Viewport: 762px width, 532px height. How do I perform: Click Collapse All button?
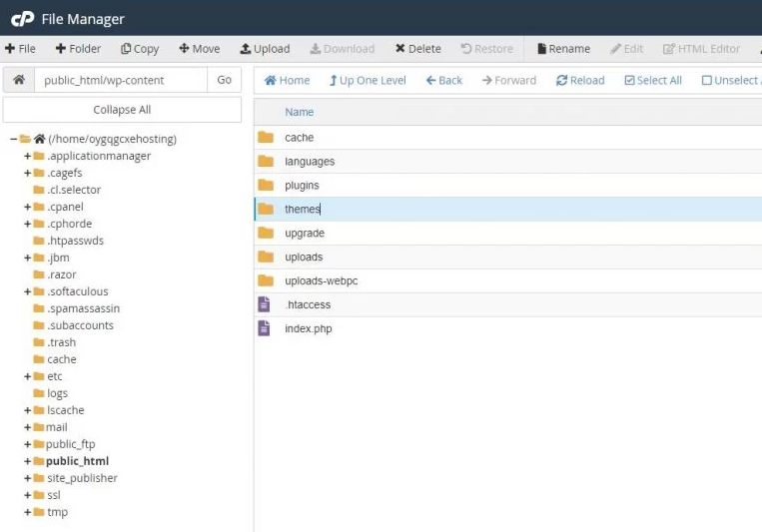tap(122, 110)
